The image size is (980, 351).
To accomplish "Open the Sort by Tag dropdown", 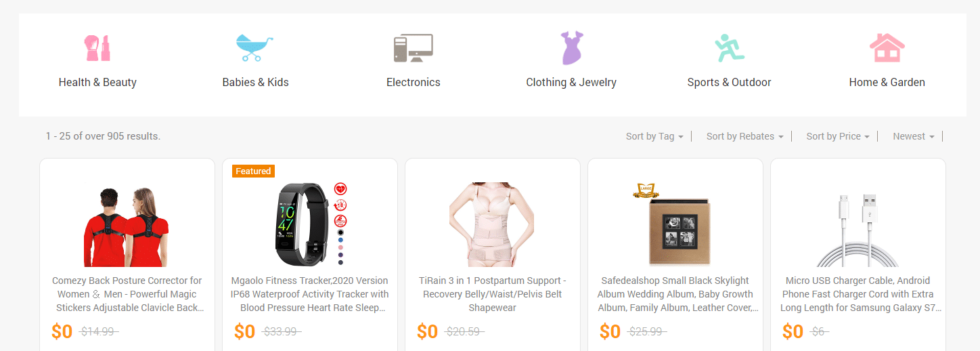I will [654, 136].
